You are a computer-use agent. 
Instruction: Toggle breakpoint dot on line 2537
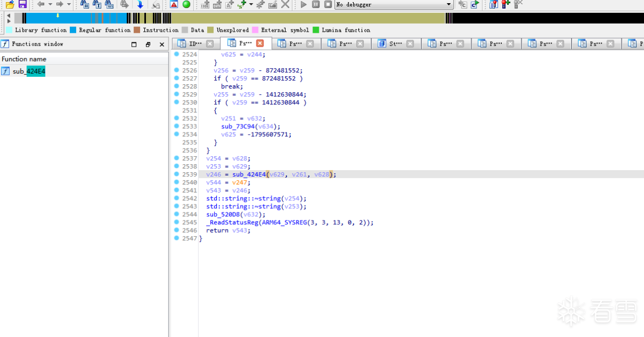[x=177, y=158]
